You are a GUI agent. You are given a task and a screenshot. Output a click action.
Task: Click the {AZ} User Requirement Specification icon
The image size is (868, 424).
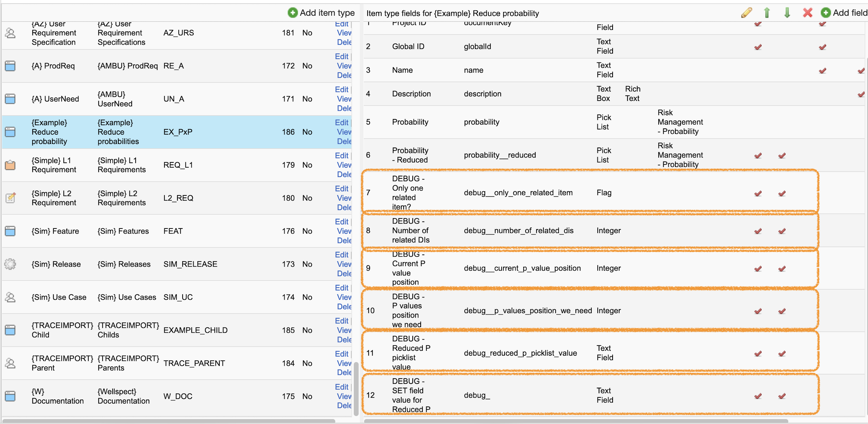pyautogui.click(x=10, y=33)
